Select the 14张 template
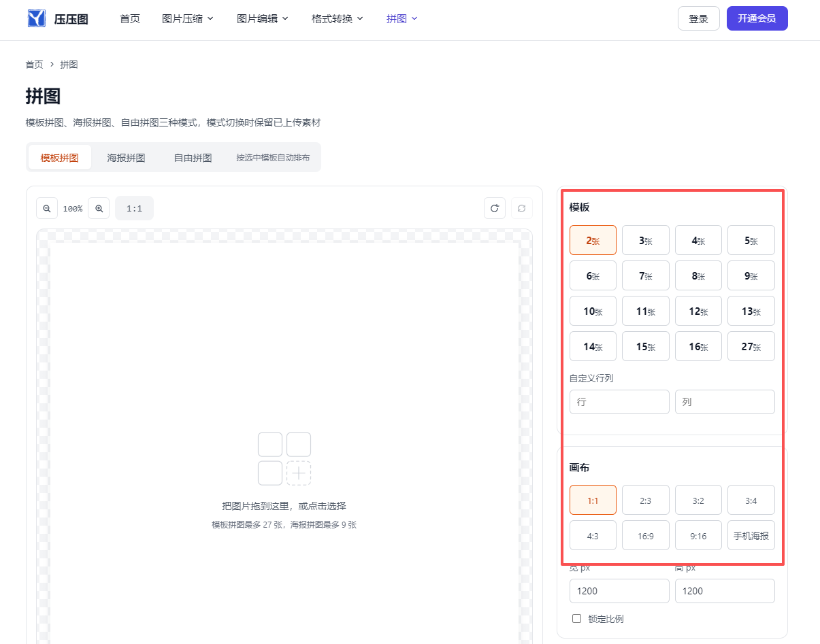 pos(593,346)
